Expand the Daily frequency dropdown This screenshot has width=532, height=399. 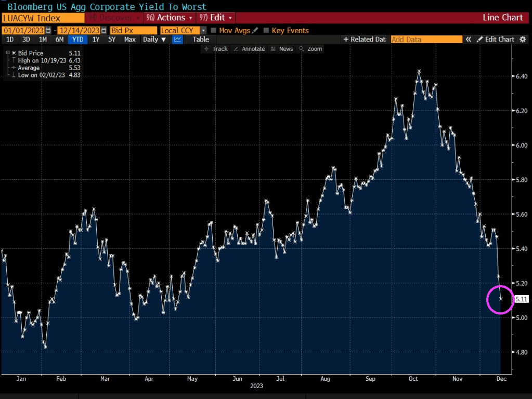(154, 39)
